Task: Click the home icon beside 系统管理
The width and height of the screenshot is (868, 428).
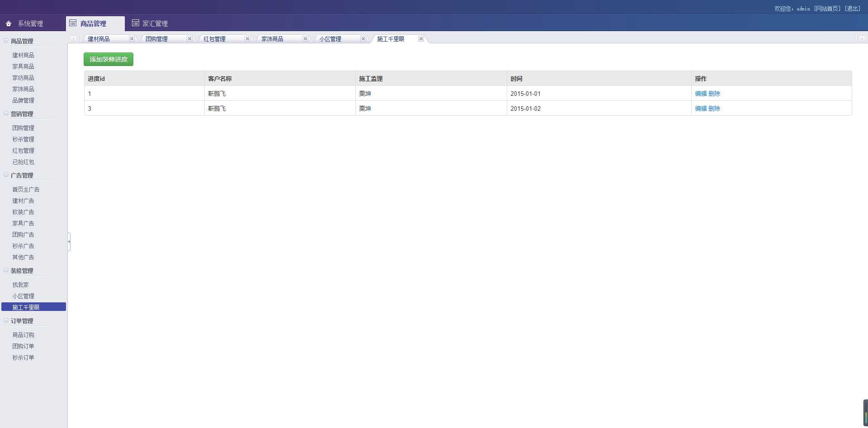Action: tap(9, 24)
